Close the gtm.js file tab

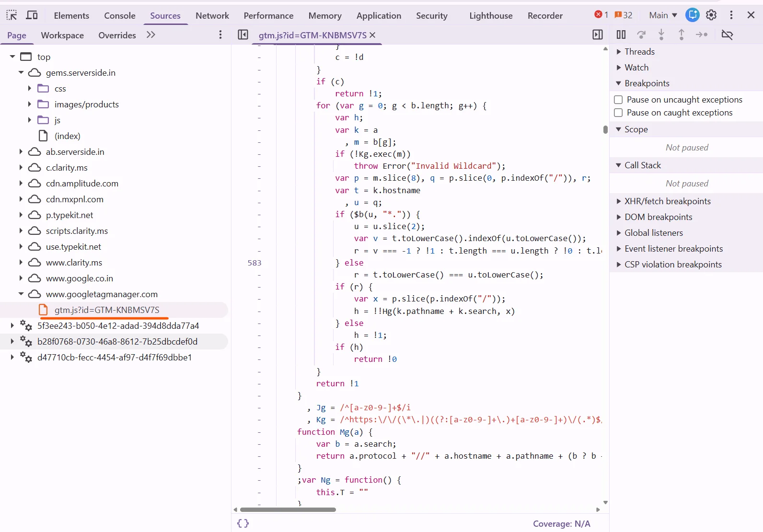click(x=372, y=35)
